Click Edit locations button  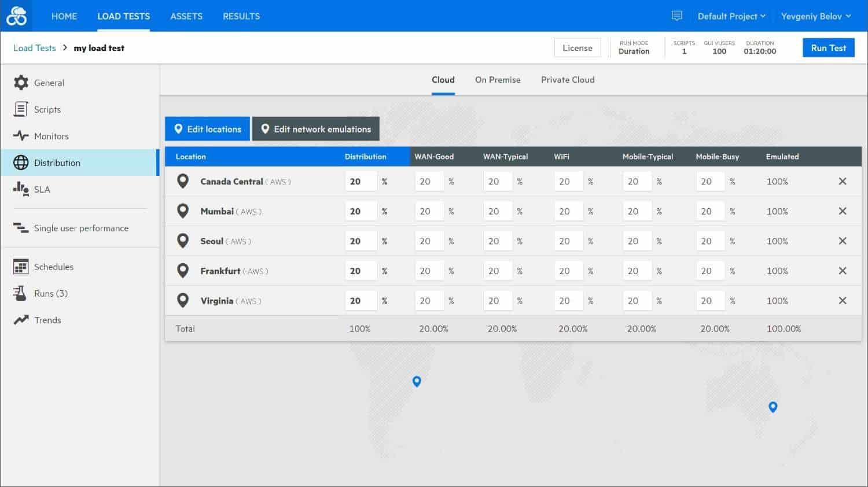pyautogui.click(x=208, y=129)
